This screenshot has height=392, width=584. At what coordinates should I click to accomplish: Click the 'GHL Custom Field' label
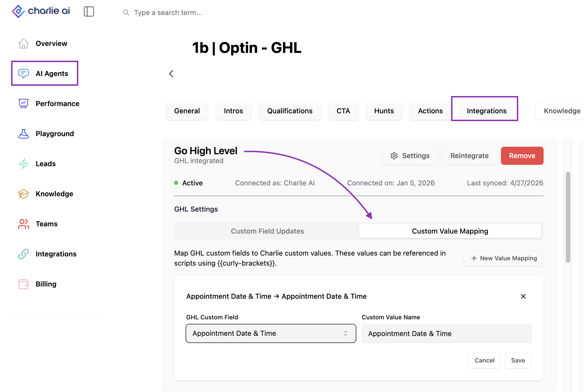pyautogui.click(x=212, y=317)
